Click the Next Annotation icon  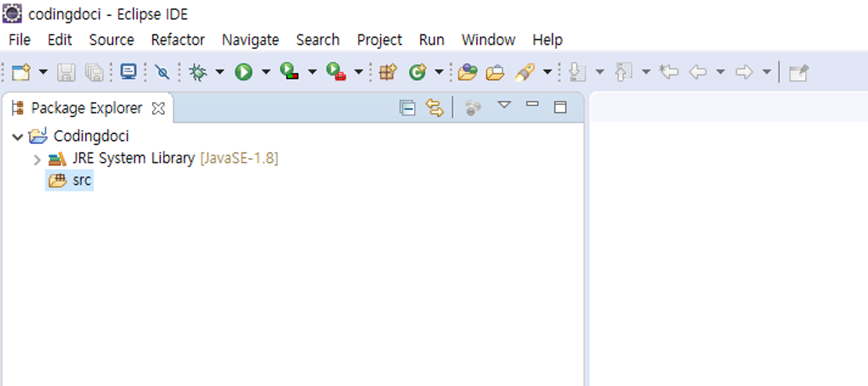[578, 72]
